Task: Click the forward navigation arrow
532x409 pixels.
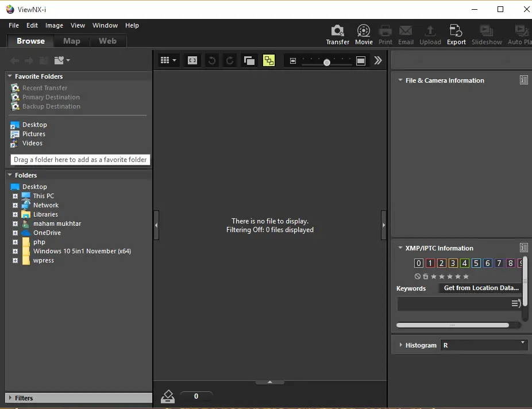Action: (x=29, y=61)
